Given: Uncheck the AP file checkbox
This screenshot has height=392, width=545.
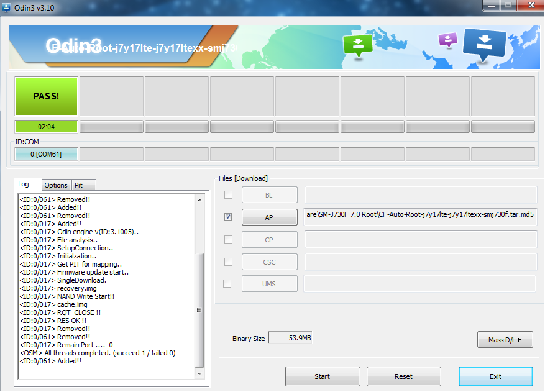Looking at the screenshot, I should 228,217.
